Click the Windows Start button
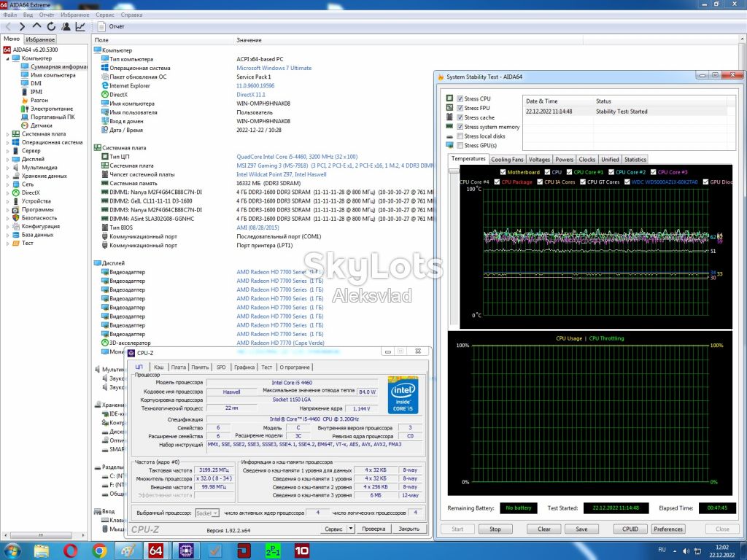Screen dimensions: 747x560 (12, 551)
